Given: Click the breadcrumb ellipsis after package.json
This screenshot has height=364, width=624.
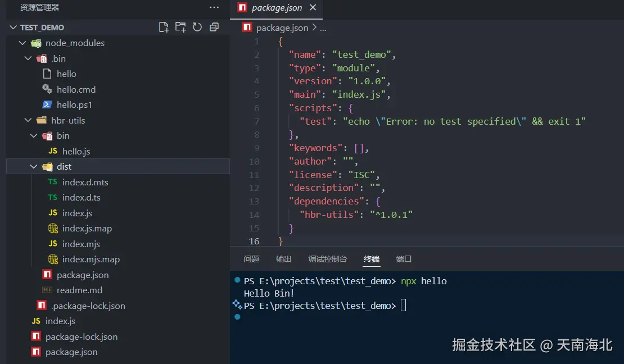Looking at the screenshot, I should [323, 29].
